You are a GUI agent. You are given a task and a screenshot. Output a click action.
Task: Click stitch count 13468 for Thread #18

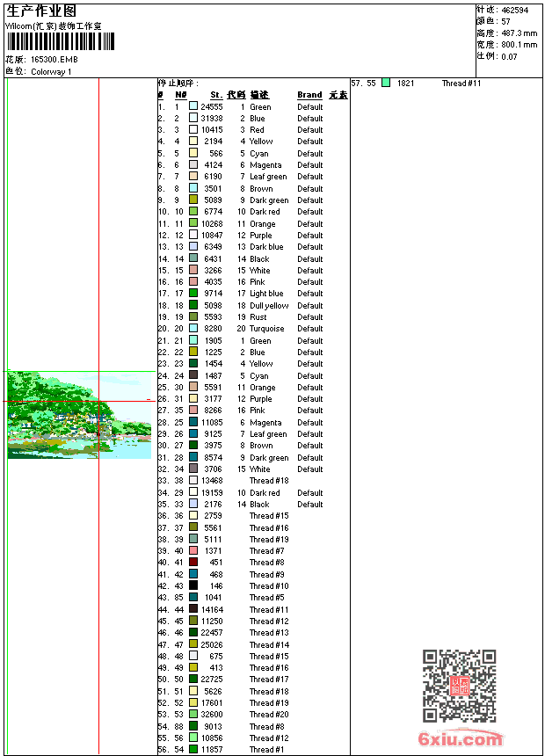212,480
